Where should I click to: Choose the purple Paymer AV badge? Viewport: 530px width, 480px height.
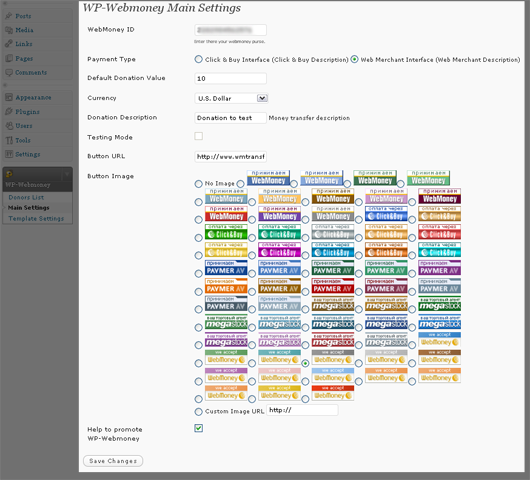(x=439, y=268)
